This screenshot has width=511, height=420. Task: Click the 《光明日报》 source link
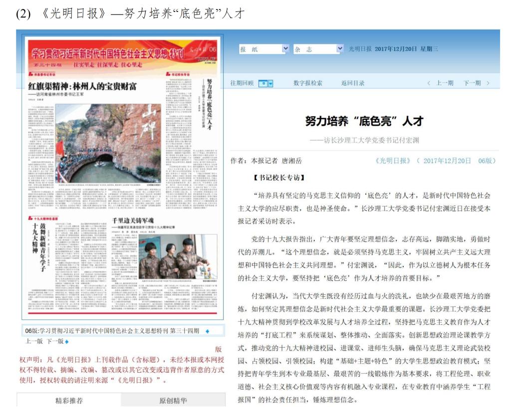[x=392, y=161]
